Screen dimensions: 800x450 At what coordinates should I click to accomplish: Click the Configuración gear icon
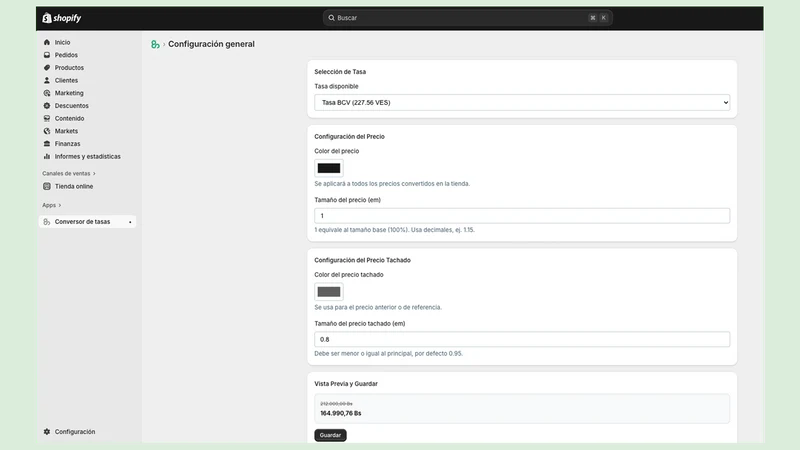pos(47,432)
